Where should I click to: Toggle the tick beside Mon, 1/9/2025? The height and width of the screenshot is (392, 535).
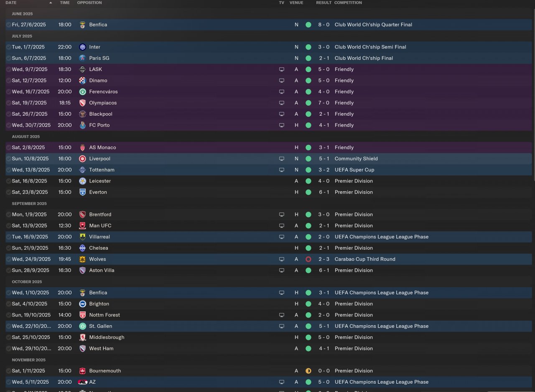(9, 215)
